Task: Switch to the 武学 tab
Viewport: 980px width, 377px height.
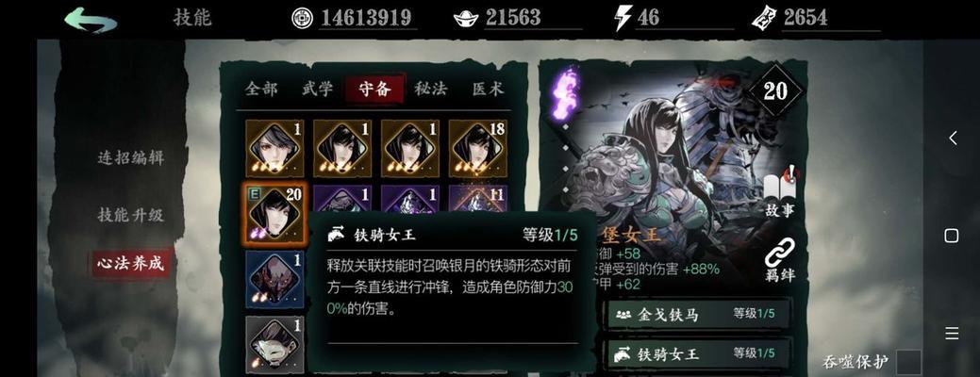Action: [318, 90]
